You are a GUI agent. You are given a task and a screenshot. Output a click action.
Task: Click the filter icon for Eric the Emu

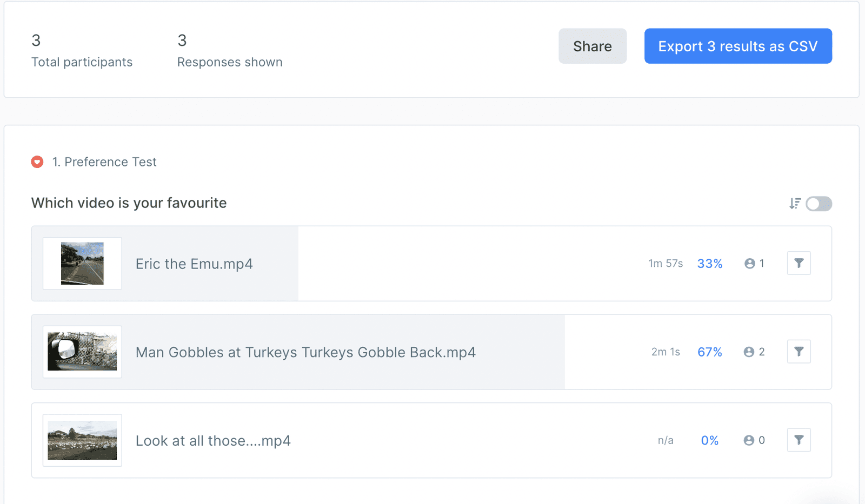tap(799, 264)
